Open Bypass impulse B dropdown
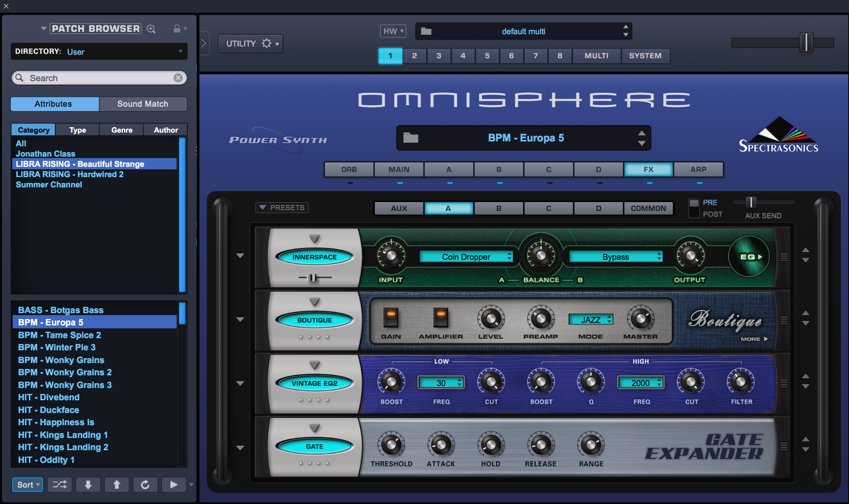 point(616,257)
